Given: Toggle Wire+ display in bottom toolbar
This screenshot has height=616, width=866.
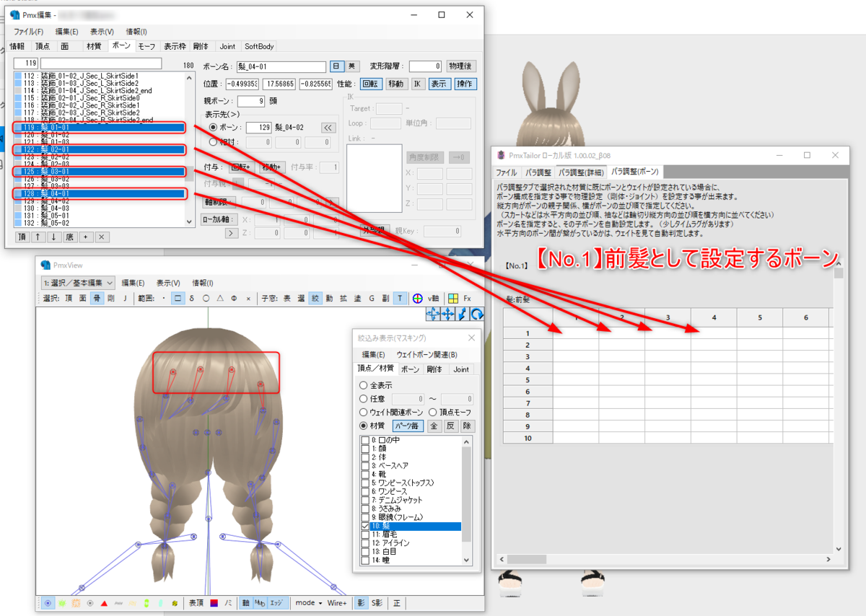Looking at the screenshot, I should (337, 602).
